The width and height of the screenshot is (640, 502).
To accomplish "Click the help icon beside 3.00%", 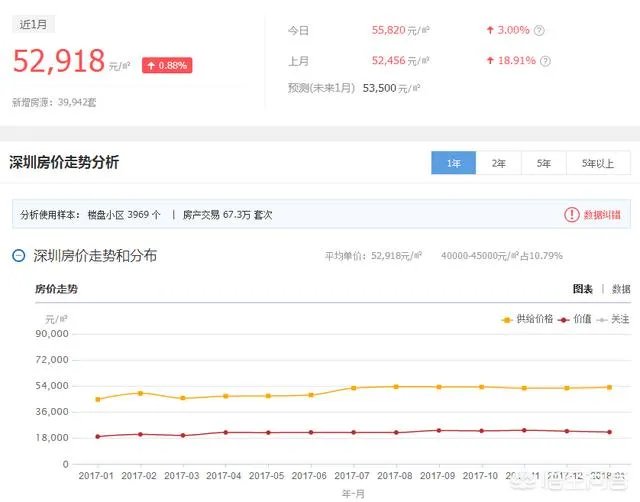I will tap(539, 31).
